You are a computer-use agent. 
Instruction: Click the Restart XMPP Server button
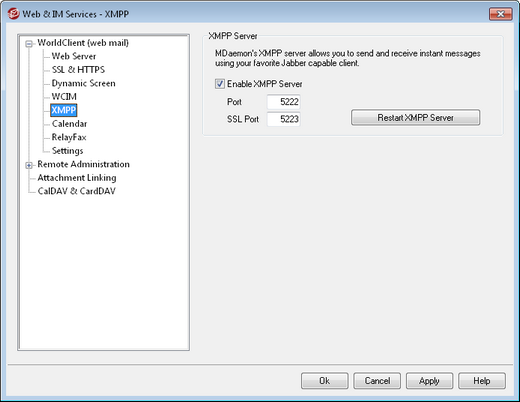coord(415,117)
